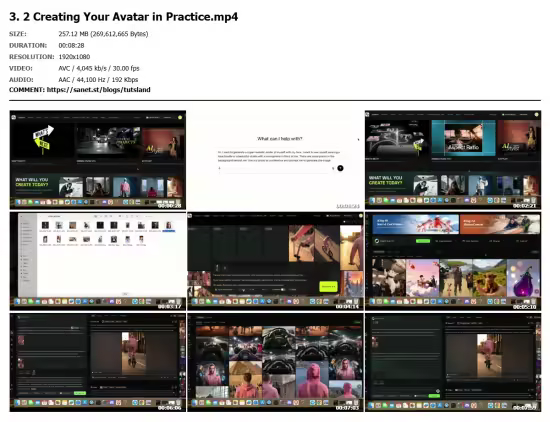The image size is (550, 422).
Task: Click the audio value 'AAC / 44,100 Hz / 192 Kbps'
Action: coord(98,80)
